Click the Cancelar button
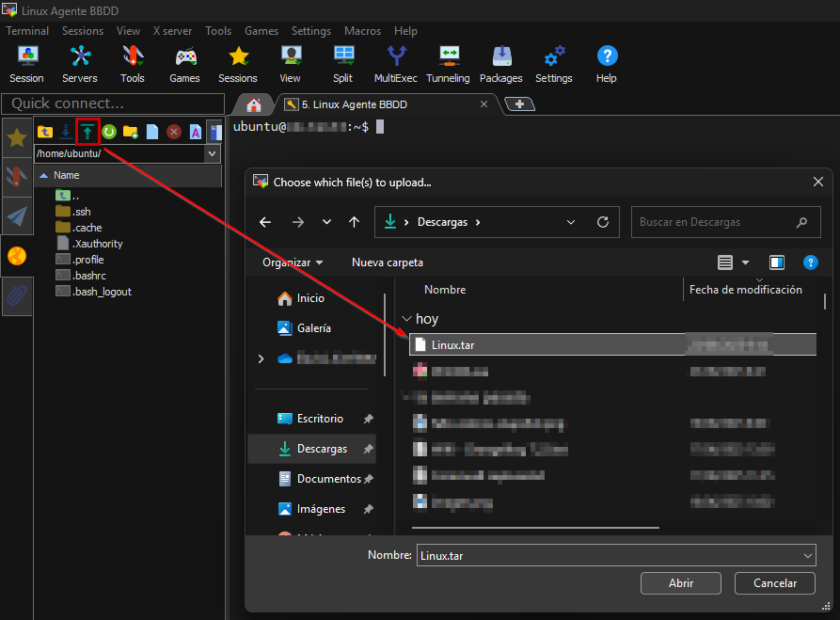This screenshot has width=840, height=620. pyautogui.click(x=775, y=583)
